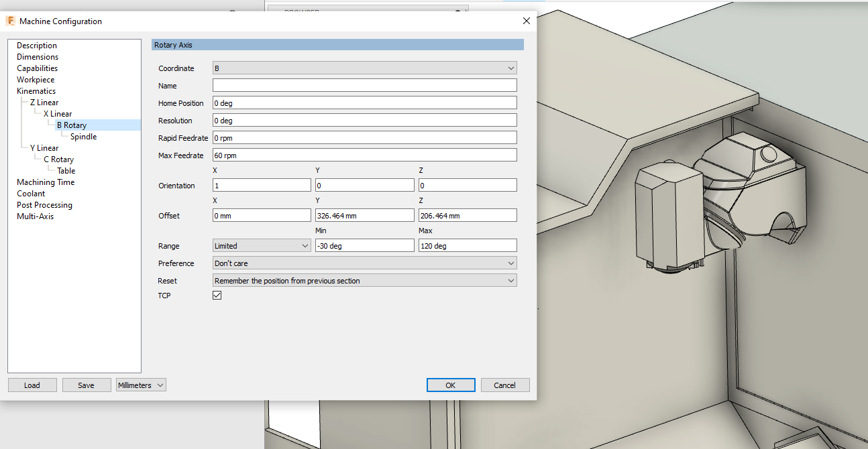868x449 pixels.
Task: Select Workpiece in the tree
Action: pos(36,80)
